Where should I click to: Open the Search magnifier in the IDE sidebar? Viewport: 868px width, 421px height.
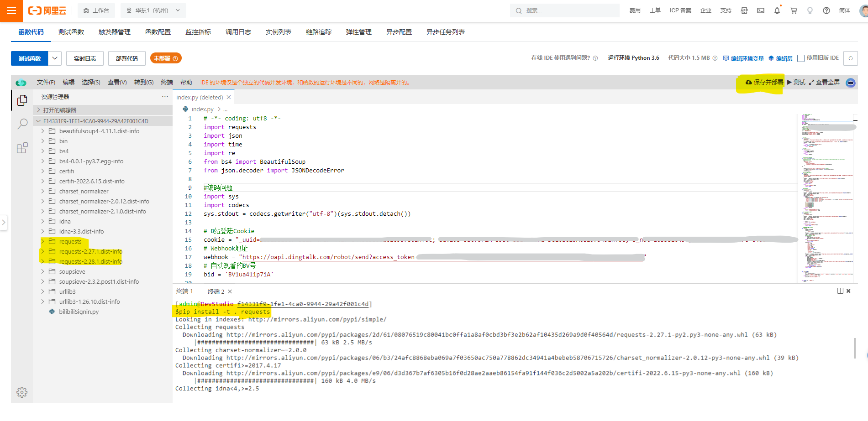tap(22, 124)
